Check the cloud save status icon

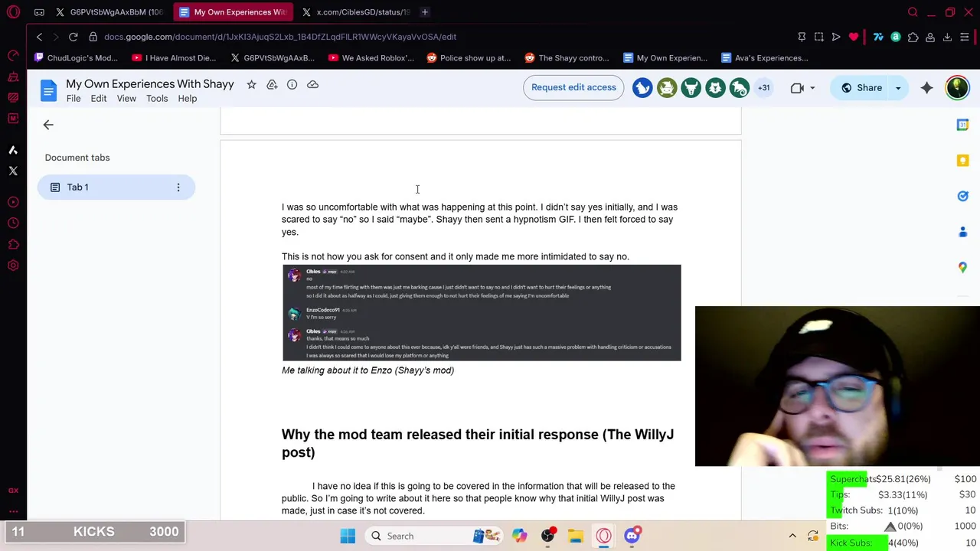(x=312, y=84)
